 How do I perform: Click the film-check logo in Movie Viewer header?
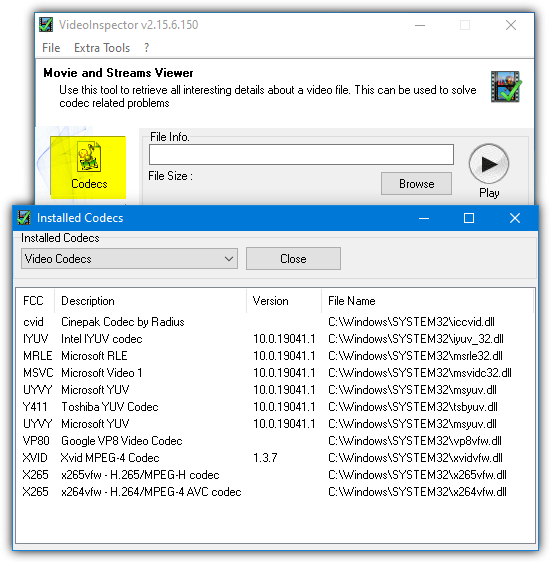(x=505, y=87)
